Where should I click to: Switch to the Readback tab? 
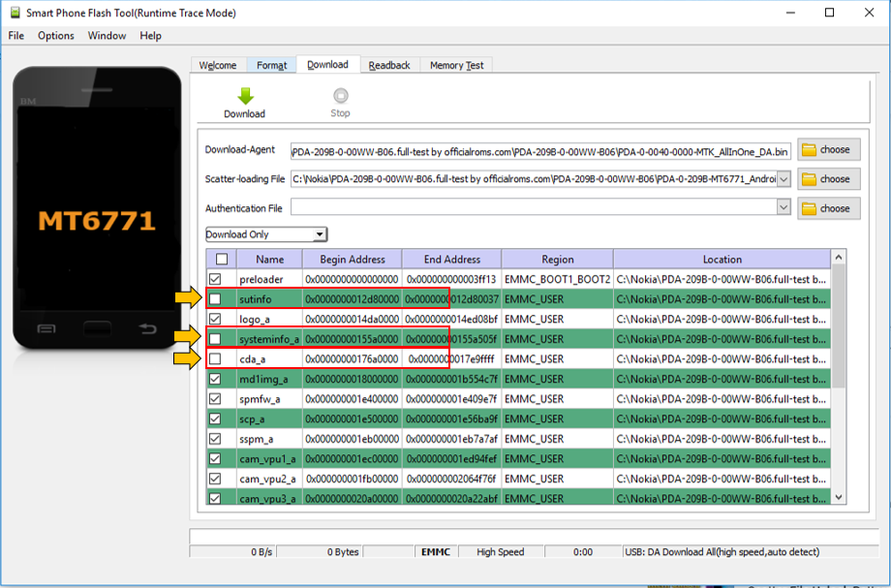pos(388,64)
